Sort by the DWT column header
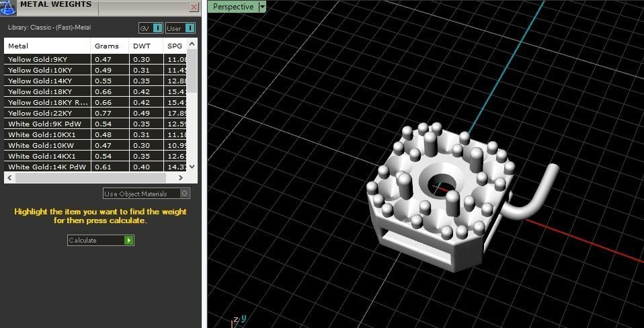 147,46
